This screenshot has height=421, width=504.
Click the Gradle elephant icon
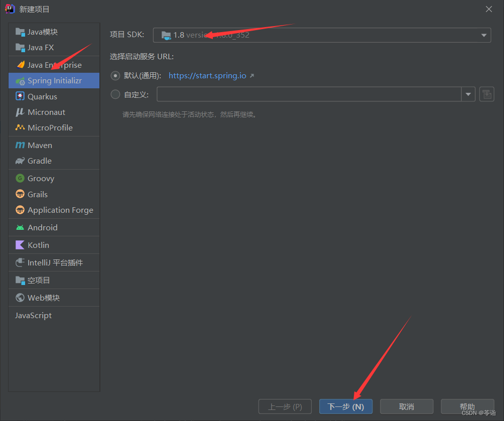pos(20,161)
